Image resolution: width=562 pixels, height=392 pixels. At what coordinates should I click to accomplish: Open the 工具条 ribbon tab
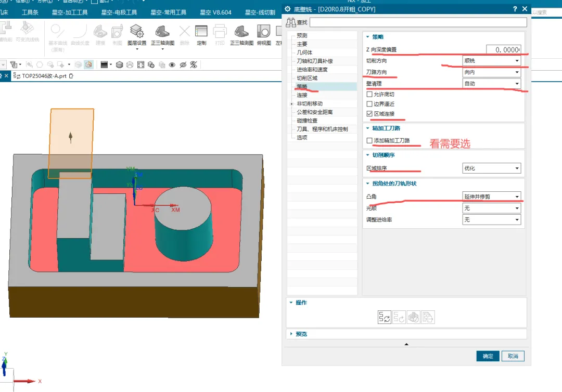pyautogui.click(x=30, y=12)
